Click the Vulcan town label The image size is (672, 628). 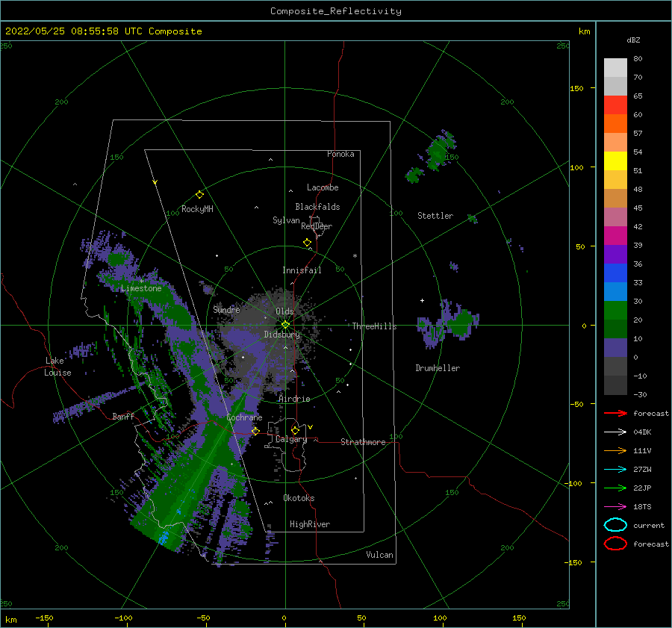(x=379, y=555)
